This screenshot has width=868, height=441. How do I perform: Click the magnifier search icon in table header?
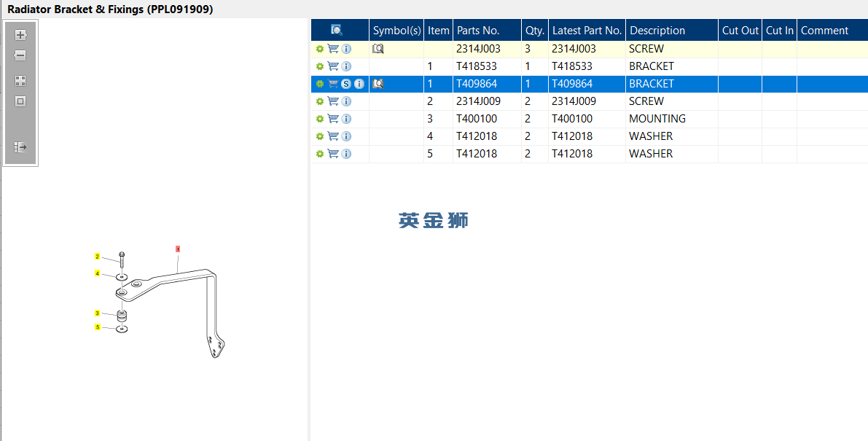point(337,30)
